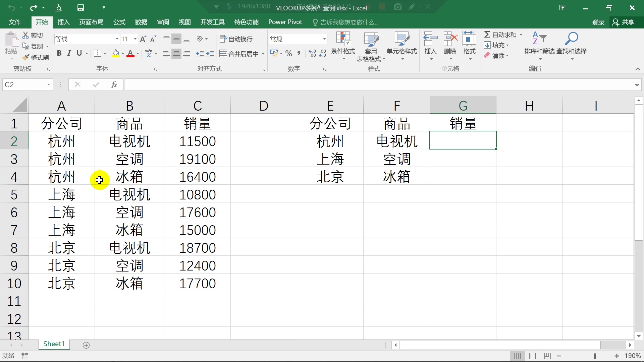This screenshot has height=362, width=644.
Task: Click the formula bar input field
Action: pos(379,84)
